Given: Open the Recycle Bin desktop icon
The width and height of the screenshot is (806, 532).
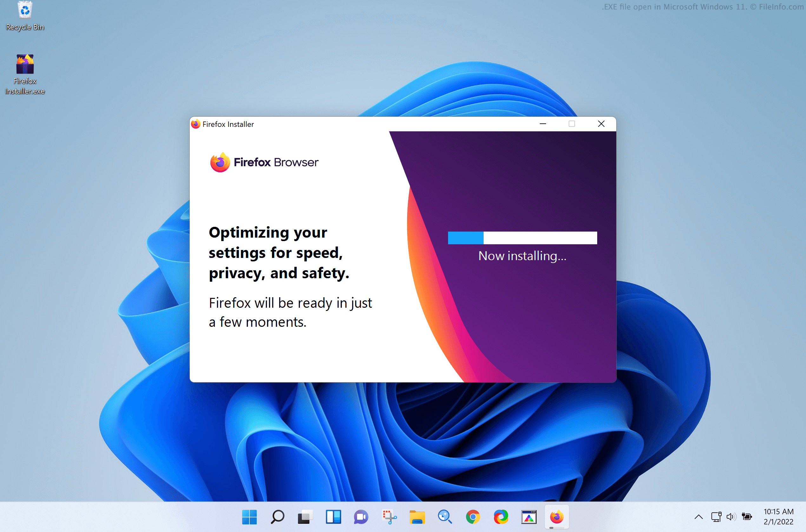Looking at the screenshot, I should [x=25, y=16].
